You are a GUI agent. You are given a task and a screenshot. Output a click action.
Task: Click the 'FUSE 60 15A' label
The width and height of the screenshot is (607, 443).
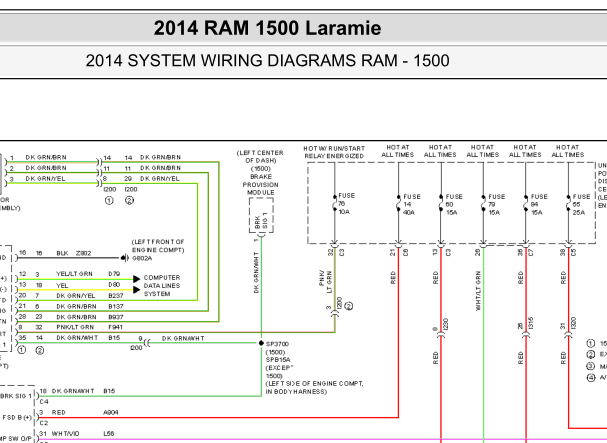click(x=454, y=204)
